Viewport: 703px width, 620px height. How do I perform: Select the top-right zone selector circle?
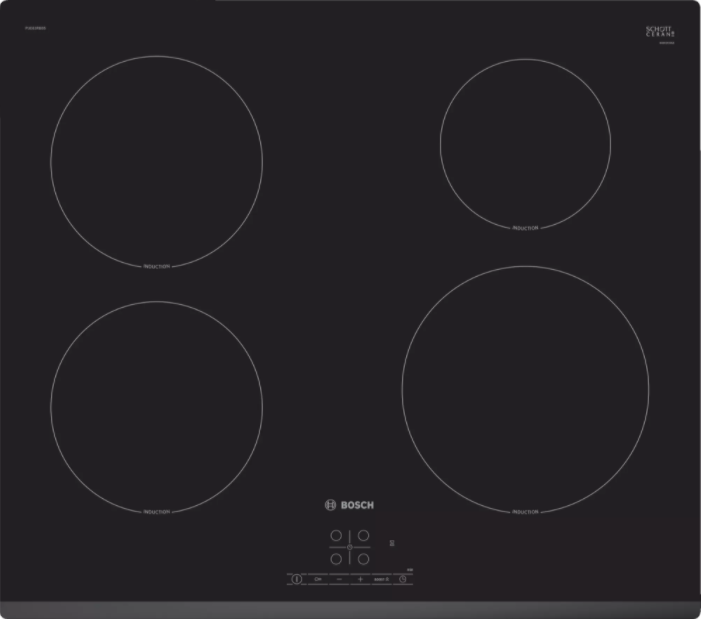(x=364, y=536)
